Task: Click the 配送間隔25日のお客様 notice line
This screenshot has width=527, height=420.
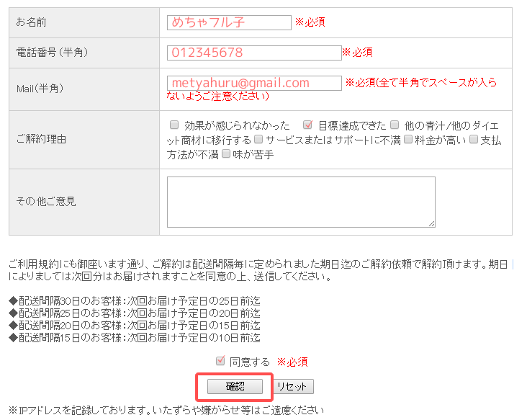Action: [135, 313]
